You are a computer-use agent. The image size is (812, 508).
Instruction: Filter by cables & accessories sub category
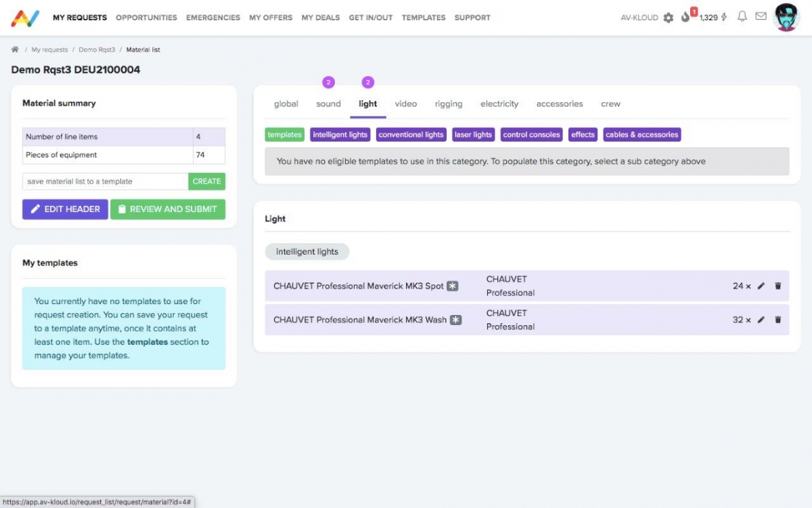click(641, 135)
